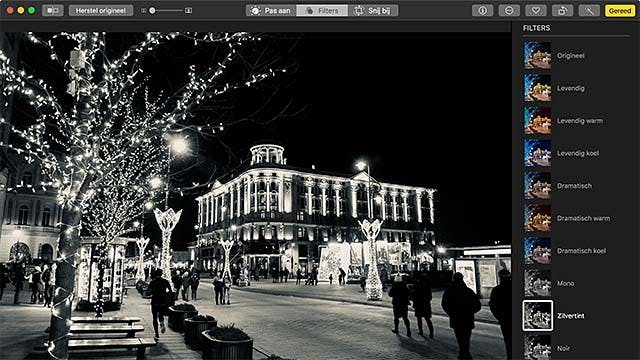Switch to the Filters tab

[322, 11]
